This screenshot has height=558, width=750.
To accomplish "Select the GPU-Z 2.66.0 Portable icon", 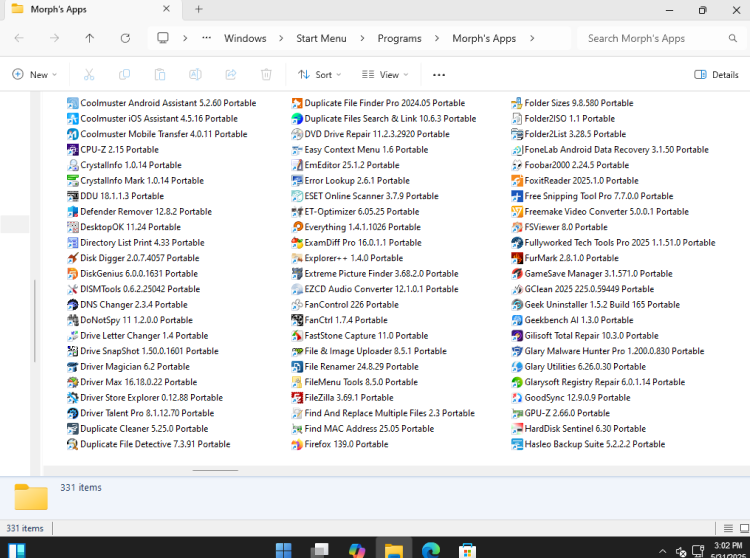I will (x=517, y=413).
